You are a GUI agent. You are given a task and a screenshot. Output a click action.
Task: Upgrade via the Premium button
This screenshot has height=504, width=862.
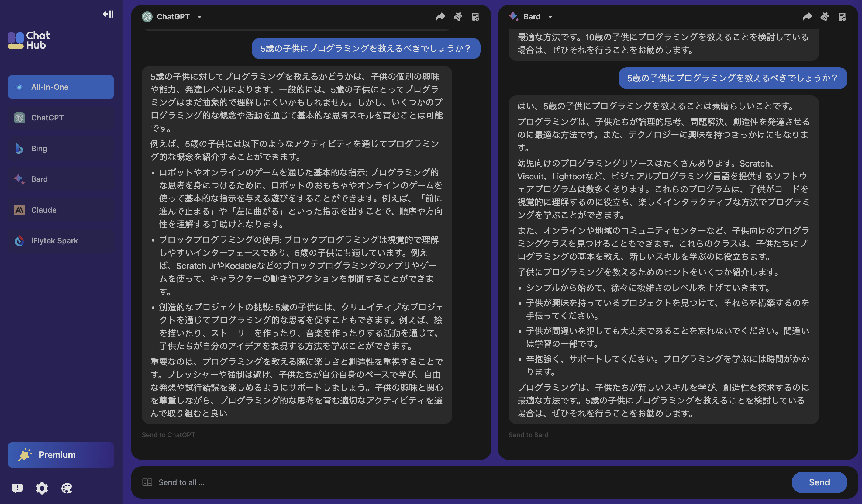click(61, 455)
